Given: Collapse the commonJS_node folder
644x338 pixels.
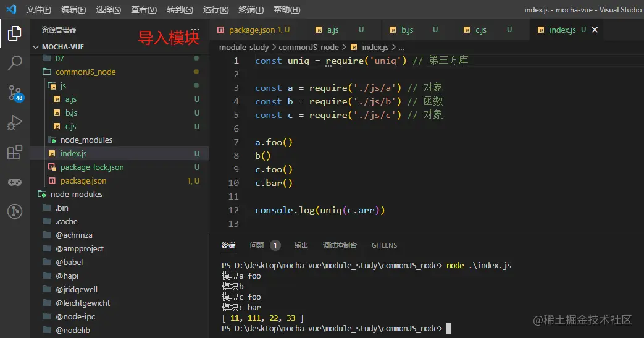Looking at the screenshot, I should point(119,72).
